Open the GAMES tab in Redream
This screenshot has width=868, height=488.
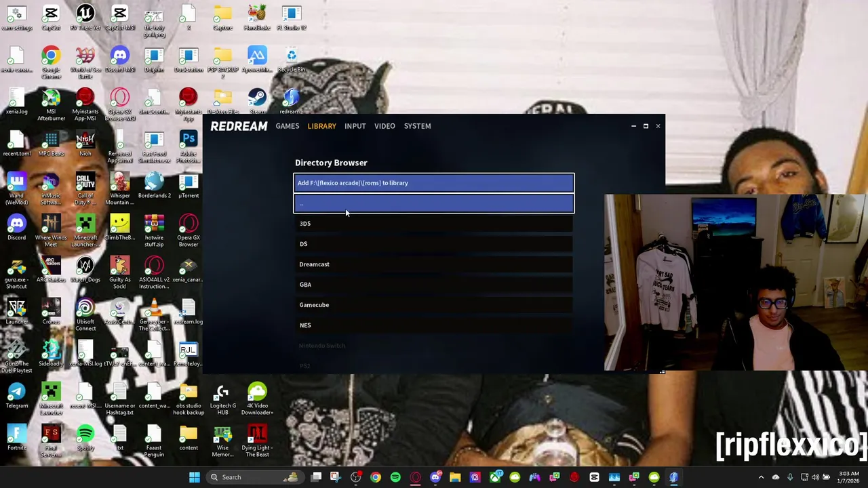[x=287, y=126]
